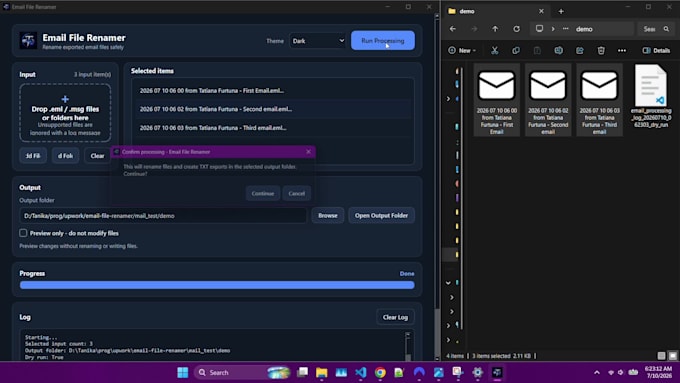Click the taskbar Search box
This screenshot has width=680, height=383.
click(241, 372)
